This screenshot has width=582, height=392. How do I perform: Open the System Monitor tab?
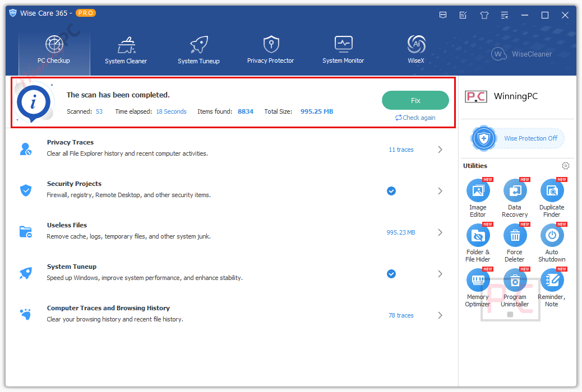(343, 50)
